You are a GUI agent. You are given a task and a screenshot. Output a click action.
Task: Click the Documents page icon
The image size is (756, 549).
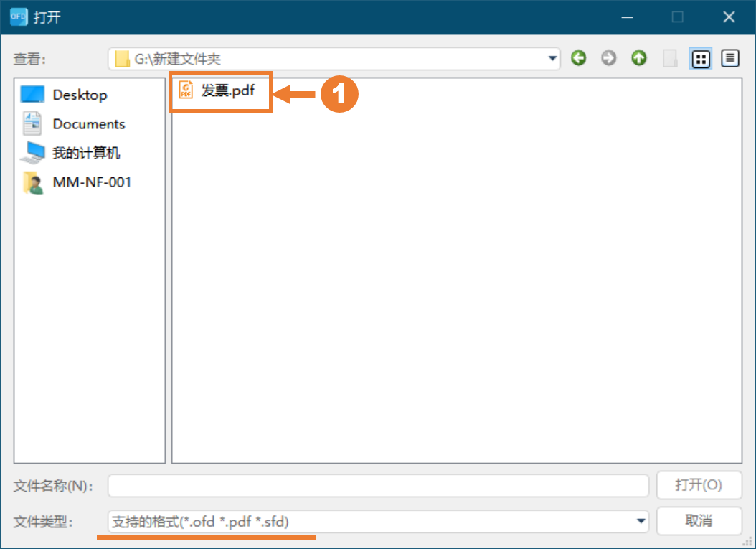click(x=32, y=123)
